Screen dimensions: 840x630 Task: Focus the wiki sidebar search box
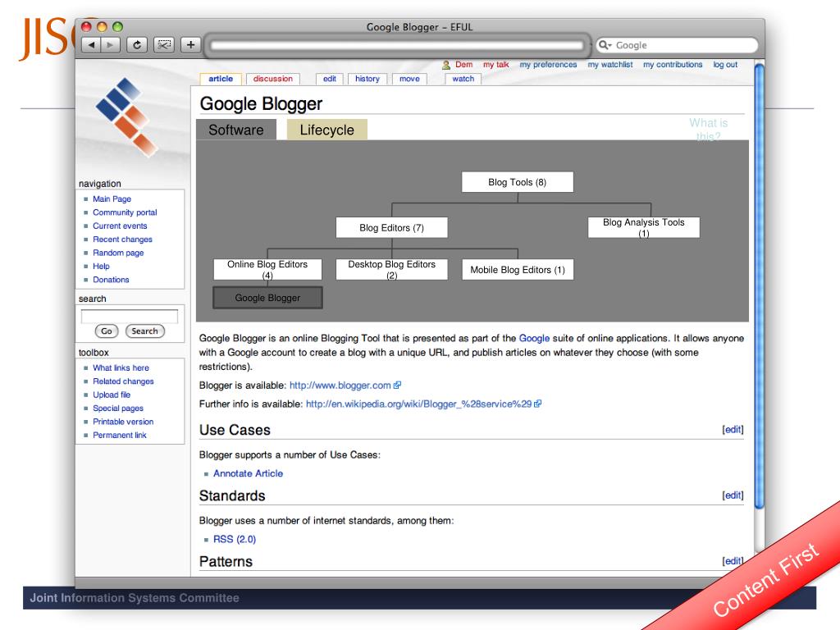[x=129, y=316]
